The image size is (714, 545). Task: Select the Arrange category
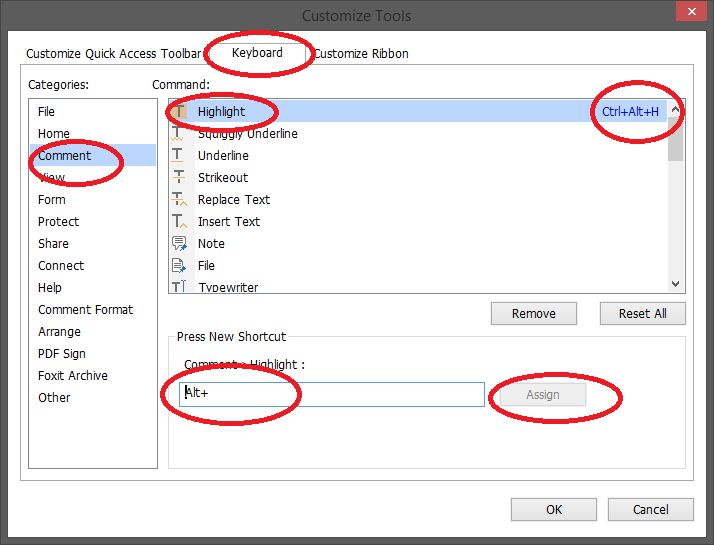point(92,331)
